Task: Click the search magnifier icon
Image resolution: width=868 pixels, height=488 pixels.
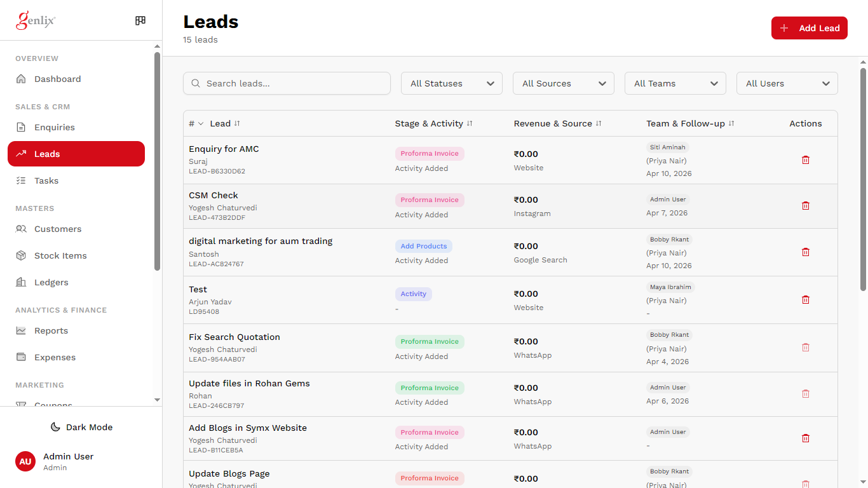Action: [x=196, y=83]
